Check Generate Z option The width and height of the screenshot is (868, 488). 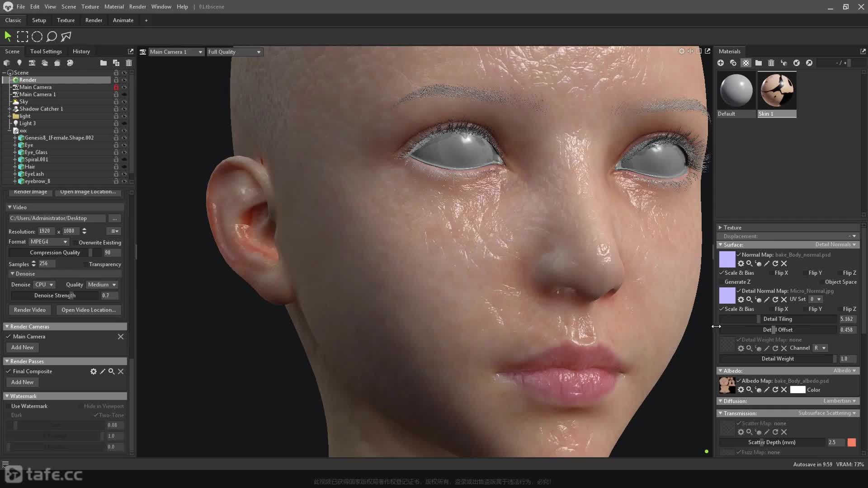722,282
